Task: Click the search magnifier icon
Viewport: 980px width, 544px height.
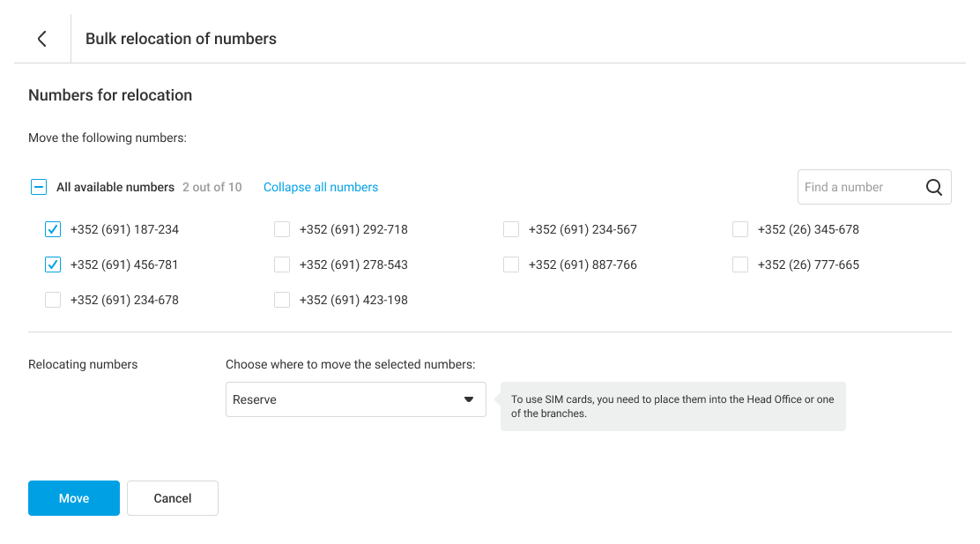Action: pos(934,187)
